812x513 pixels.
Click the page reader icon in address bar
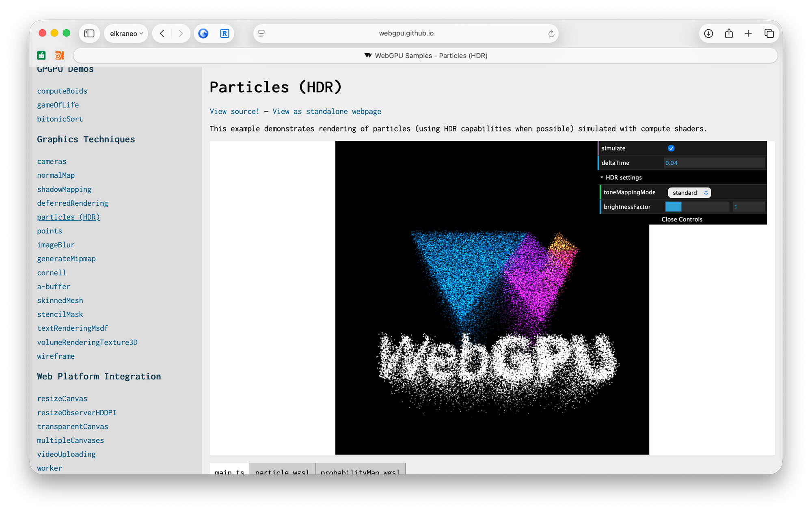[261, 33]
